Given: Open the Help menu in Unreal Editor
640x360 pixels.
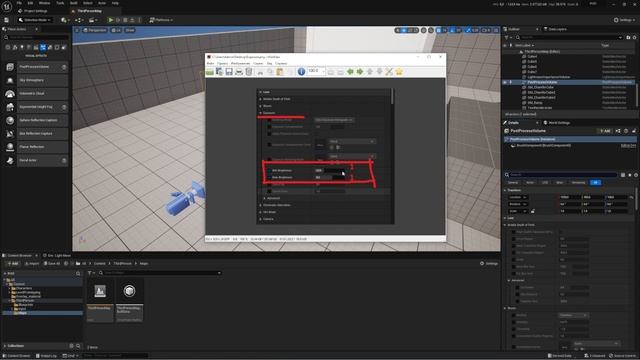Looking at the screenshot, I should [x=115, y=3].
